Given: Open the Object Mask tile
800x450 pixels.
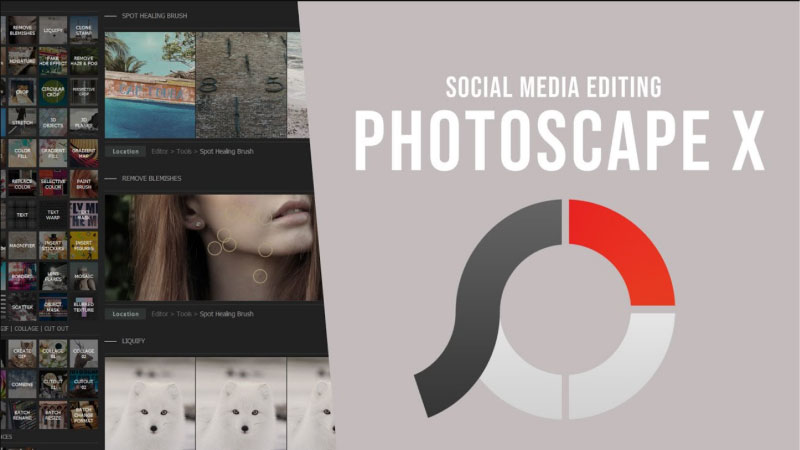Looking at the screenshot, I should coord(53,307).
